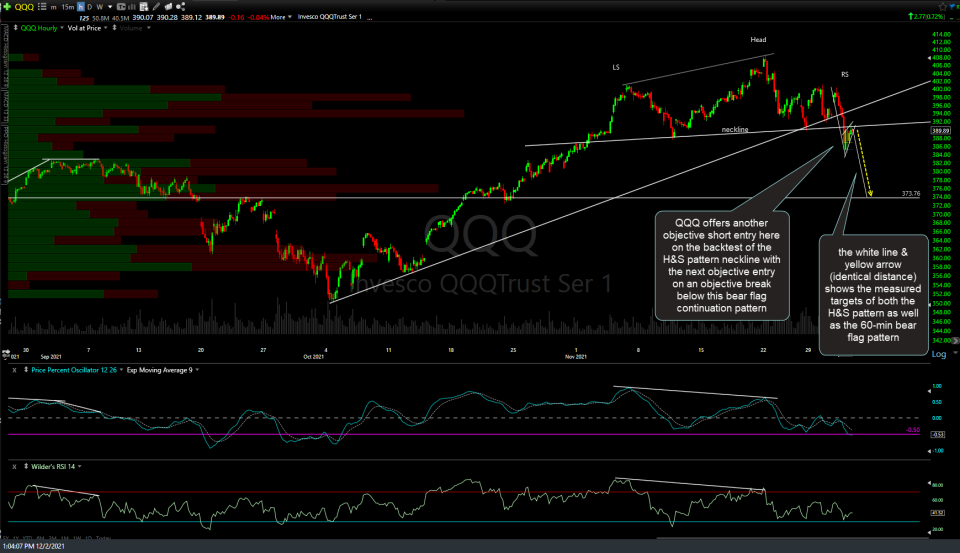Click the 2.77 (0.72%) net change readout
960x553 pixels.
(x=927, y=17)
